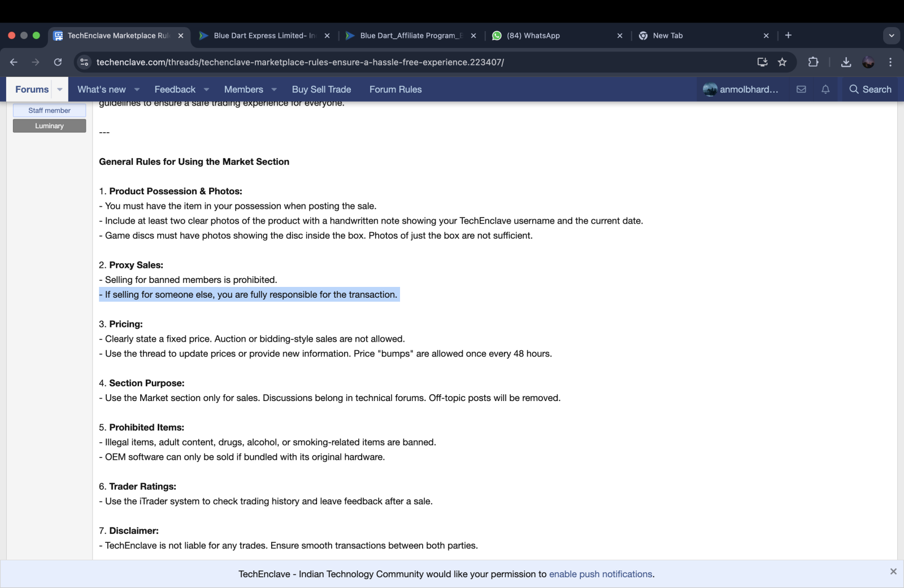This screenshot has height=588, width=904.
Task: Click 'OEM software can only be sold' line
Action: (242, 457)
